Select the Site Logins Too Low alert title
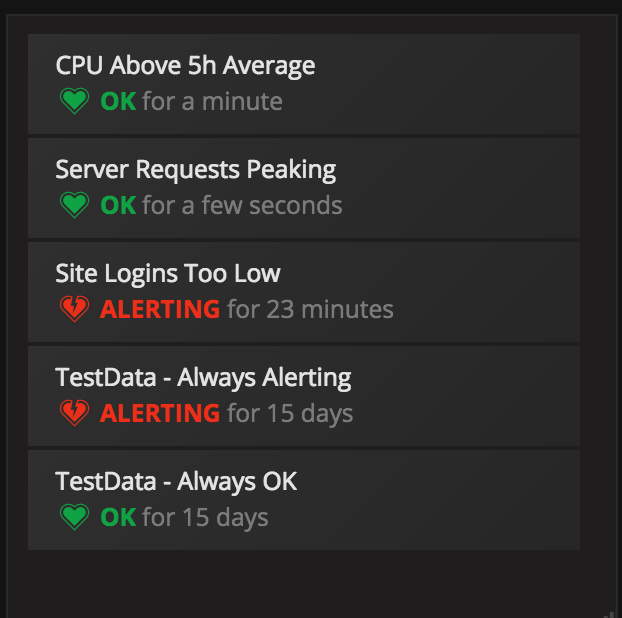 pyautogui.click(x=168, y=274)
